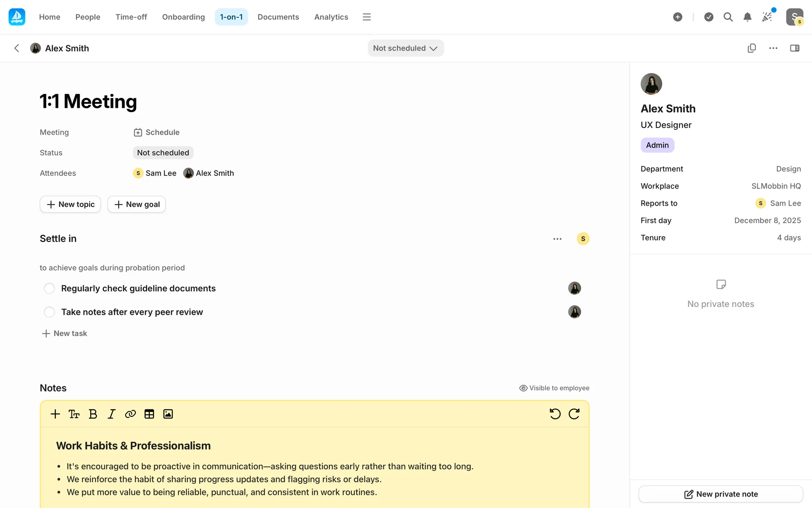This screenshot has width=812, height=508.
Task: Open the Settle in goal options menu
Action: [x=557, y=239]
